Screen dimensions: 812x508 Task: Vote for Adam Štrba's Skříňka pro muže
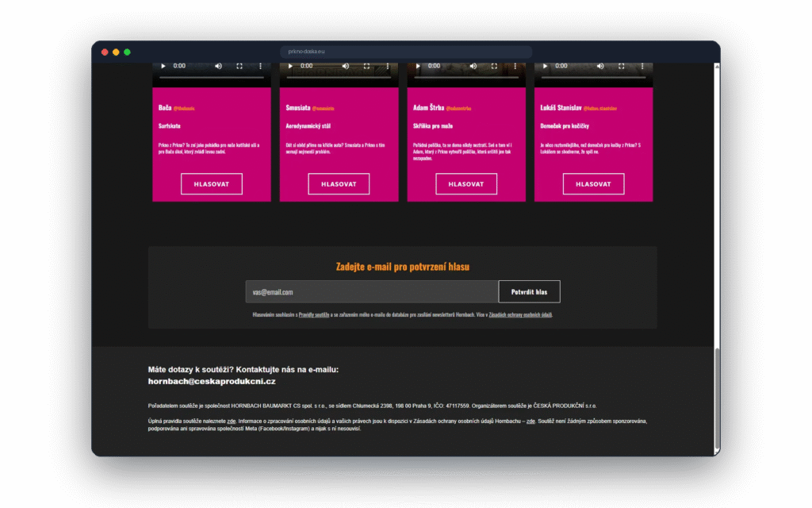[x=466, y=184]
